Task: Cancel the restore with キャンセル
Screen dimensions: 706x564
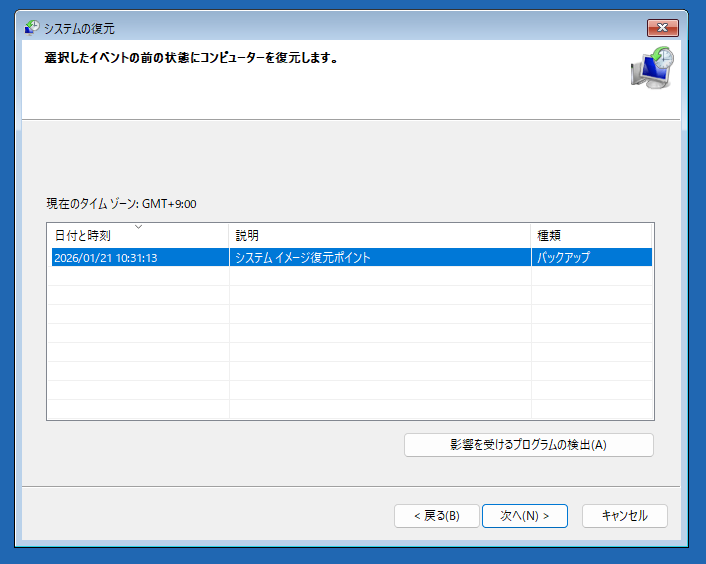Action: [x=625, y=515]
